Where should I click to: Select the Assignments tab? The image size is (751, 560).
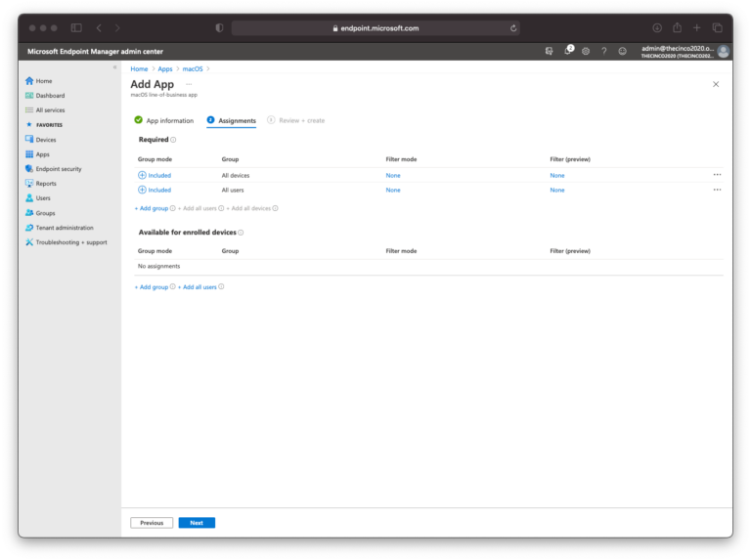pyautogui.click(x=237, y=120)
